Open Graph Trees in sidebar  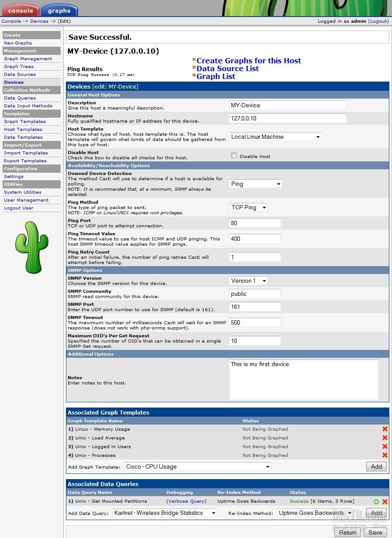(x=19, y=66)
